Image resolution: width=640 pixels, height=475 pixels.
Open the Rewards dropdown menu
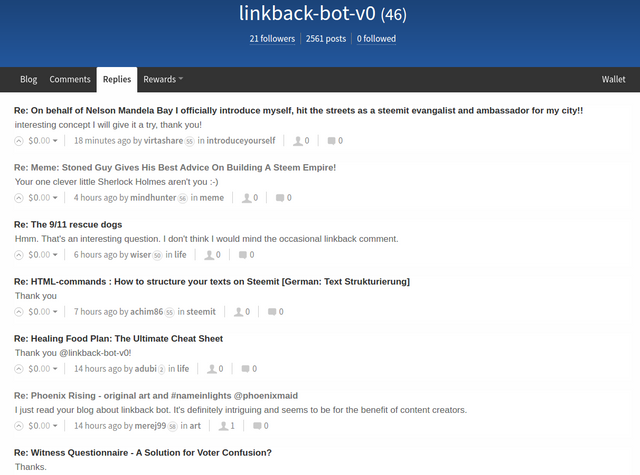pyautogui.click(x=163, y=80)
